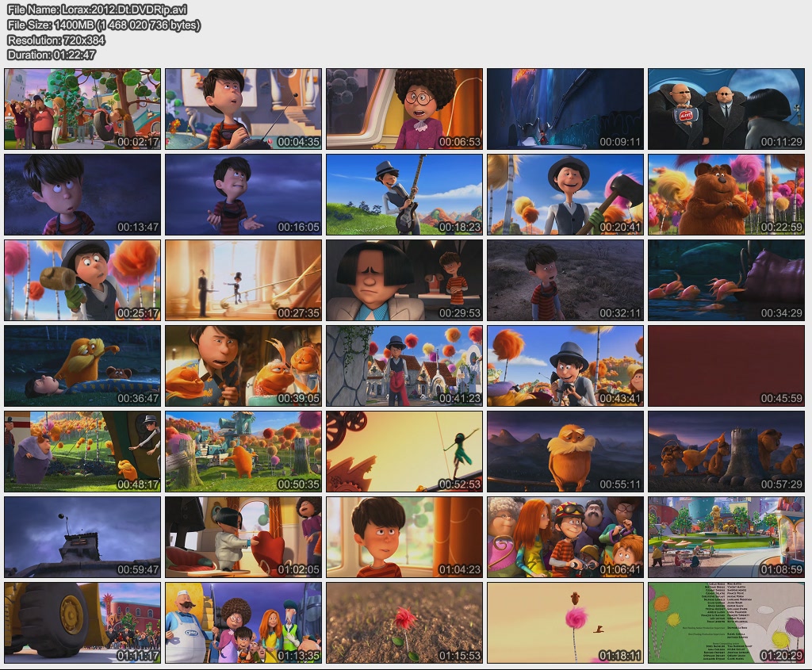Open fish scene frame 00:34:29
Viewport: 812px width, 670px height.
coord(726,280)
